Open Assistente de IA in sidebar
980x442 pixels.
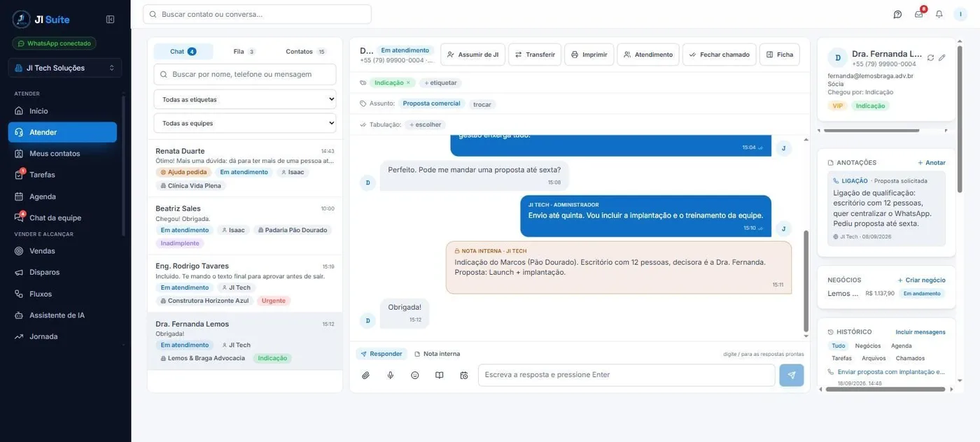62,315
